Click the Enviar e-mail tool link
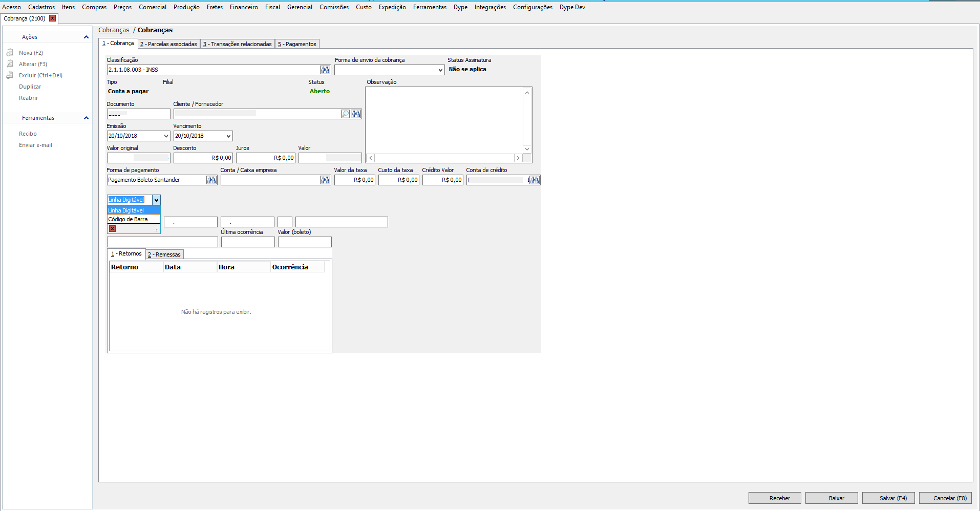Image resolution: width=980 pixels, height=511 pixels. (35, 145)
